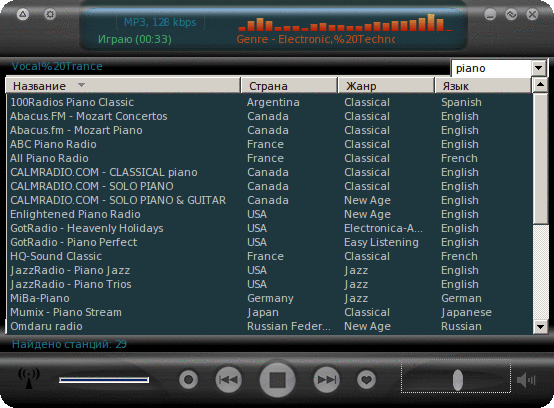The image size is (554, 408).
Task: Adjust the volume slider knob
Action: click(458, 380)
